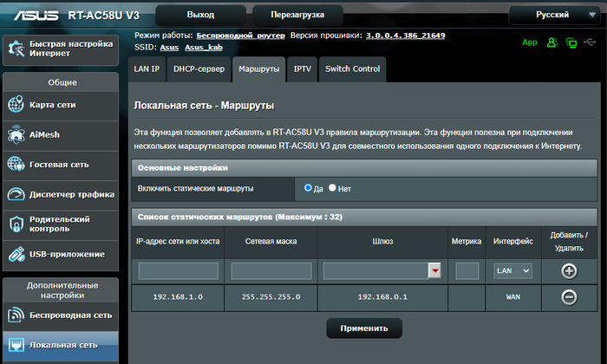Open Родительский контроль menu item

point(61,224)
